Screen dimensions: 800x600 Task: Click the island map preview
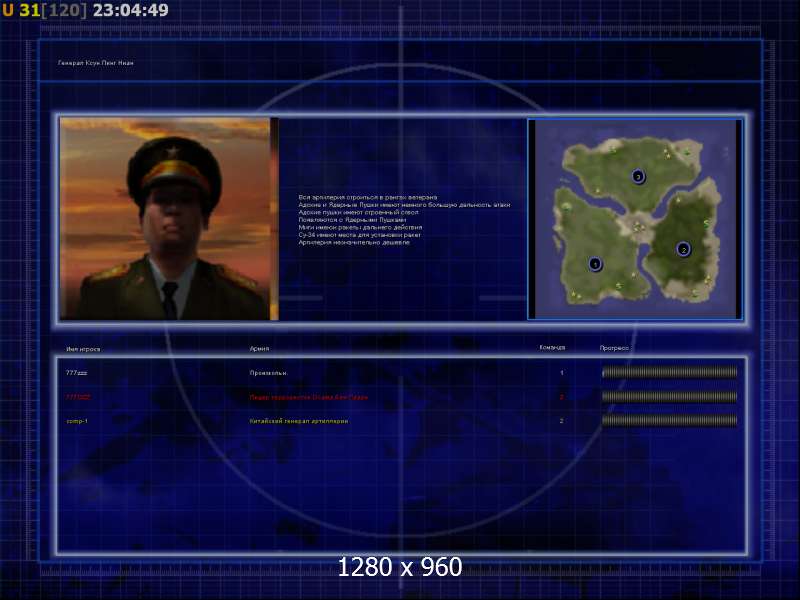[635, 219]
